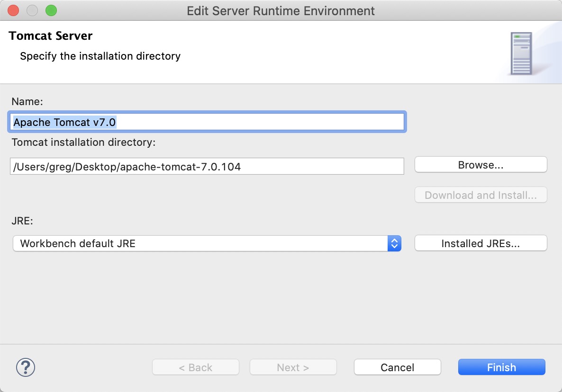
Task: Click the Next > button
Action: pos(293,367)
